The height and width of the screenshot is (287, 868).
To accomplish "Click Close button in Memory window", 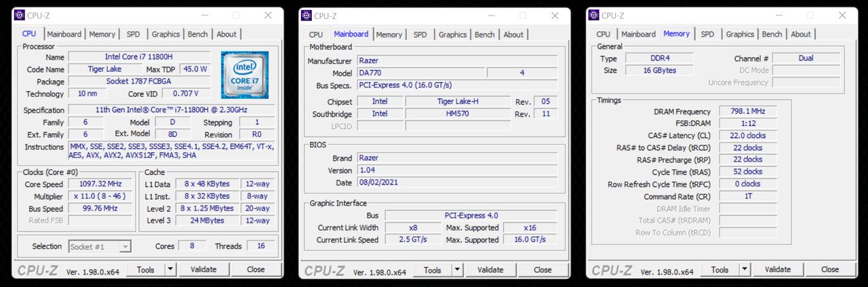I will (x=830, y=269).
